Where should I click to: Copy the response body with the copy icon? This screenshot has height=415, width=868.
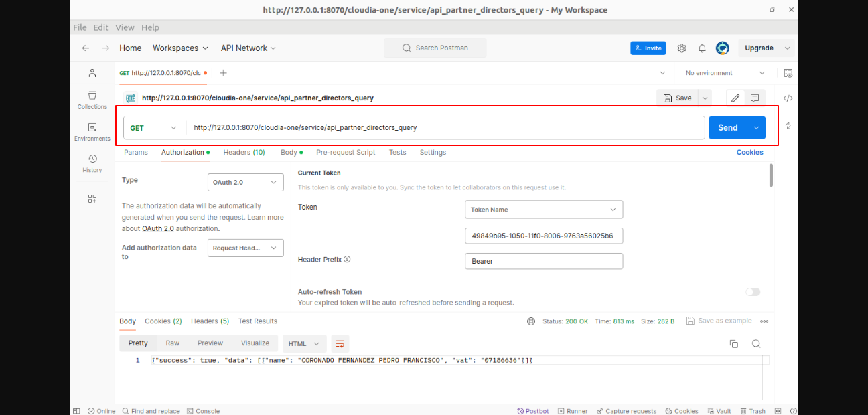coord(734,344)
